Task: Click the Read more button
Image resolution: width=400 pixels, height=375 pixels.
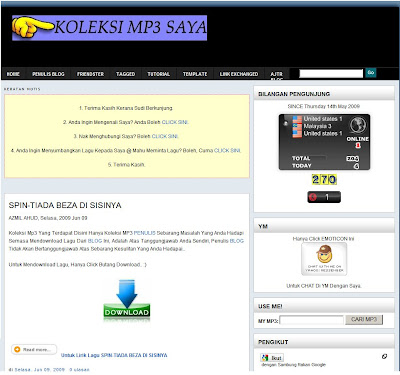Action: pos(34,350)
